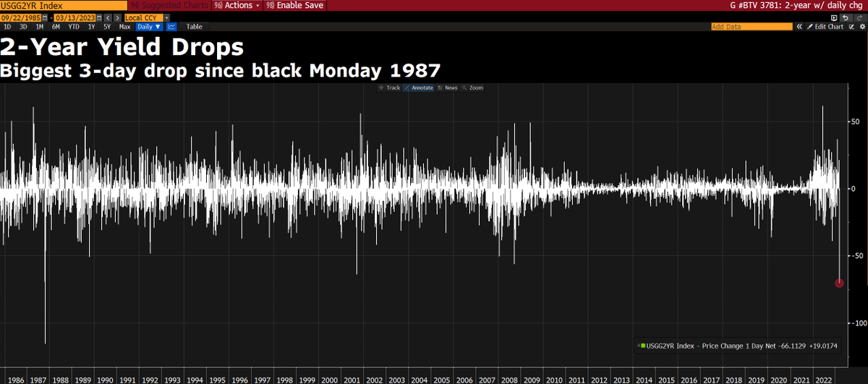This screenshot has width=868, height=384.
Task: Toggle Annotate mode
Action: pyautogui.click(x=418, y=88)
